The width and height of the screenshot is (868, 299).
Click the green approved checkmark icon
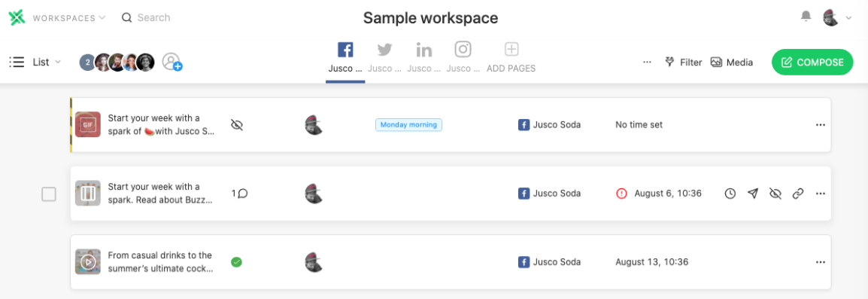pos(236,262)
